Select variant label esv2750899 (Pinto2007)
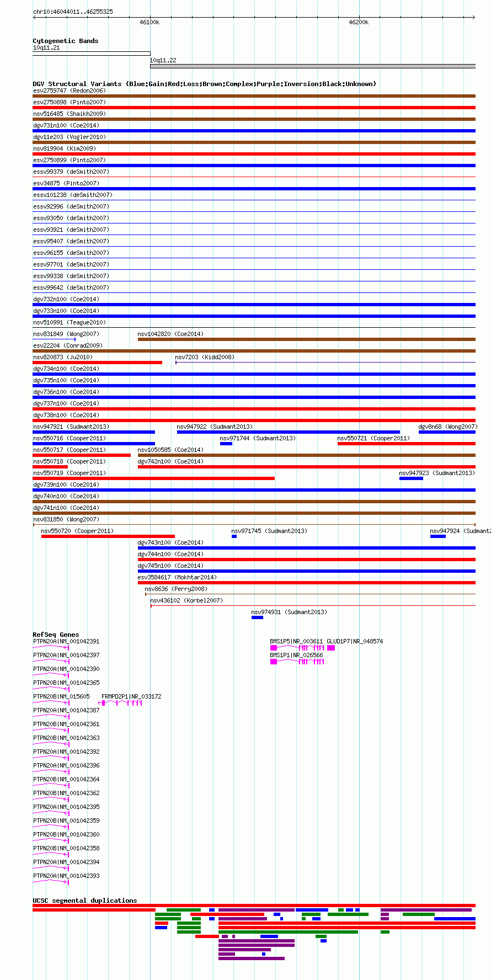The width and height of the screenshot is (491, 980). pos(70,160)
